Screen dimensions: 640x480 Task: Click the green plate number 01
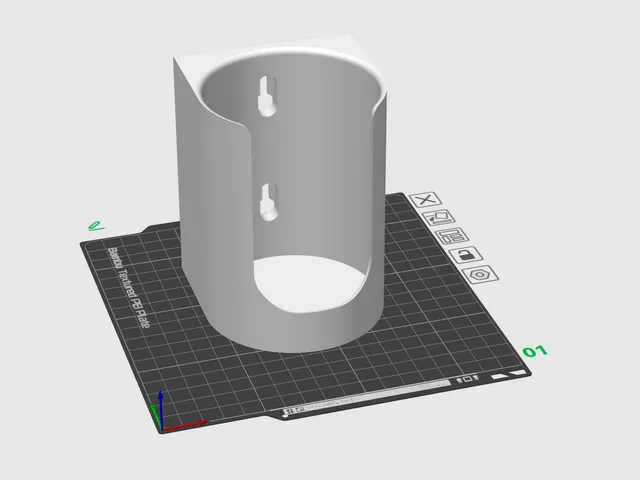click(535, 351)
